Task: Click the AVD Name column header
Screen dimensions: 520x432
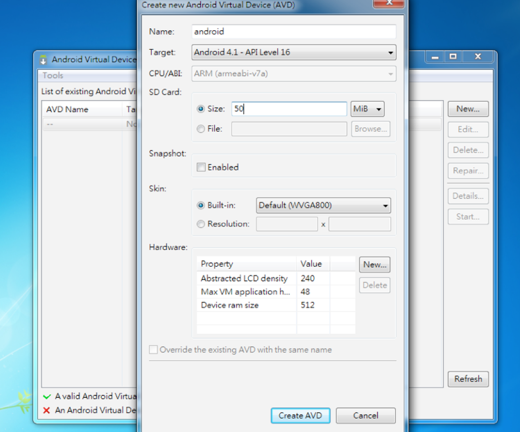Action: coord(82,109)
